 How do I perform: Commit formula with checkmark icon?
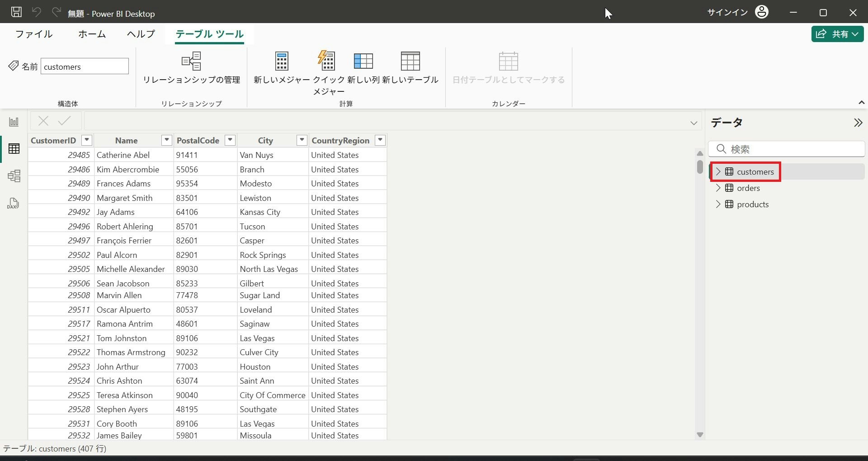[64, 121]
